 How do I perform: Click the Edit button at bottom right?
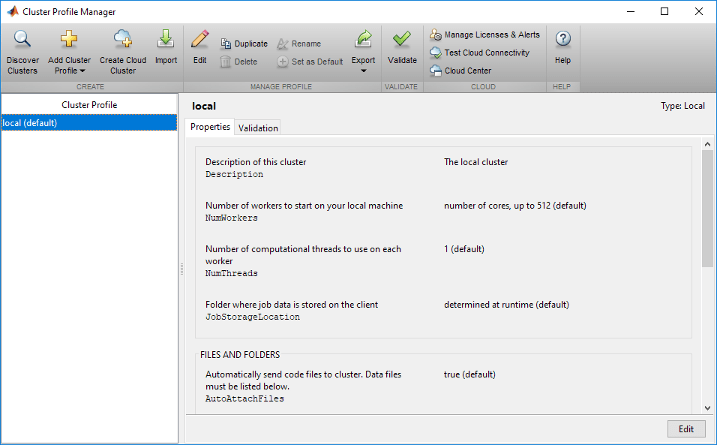pyautogui.click(x=686, y=429)
